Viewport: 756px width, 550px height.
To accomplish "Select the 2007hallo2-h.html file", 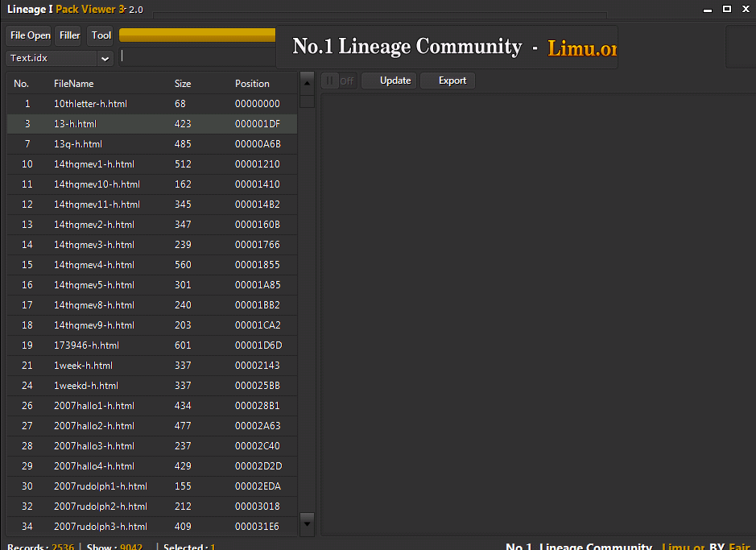I will coord(152,426).
